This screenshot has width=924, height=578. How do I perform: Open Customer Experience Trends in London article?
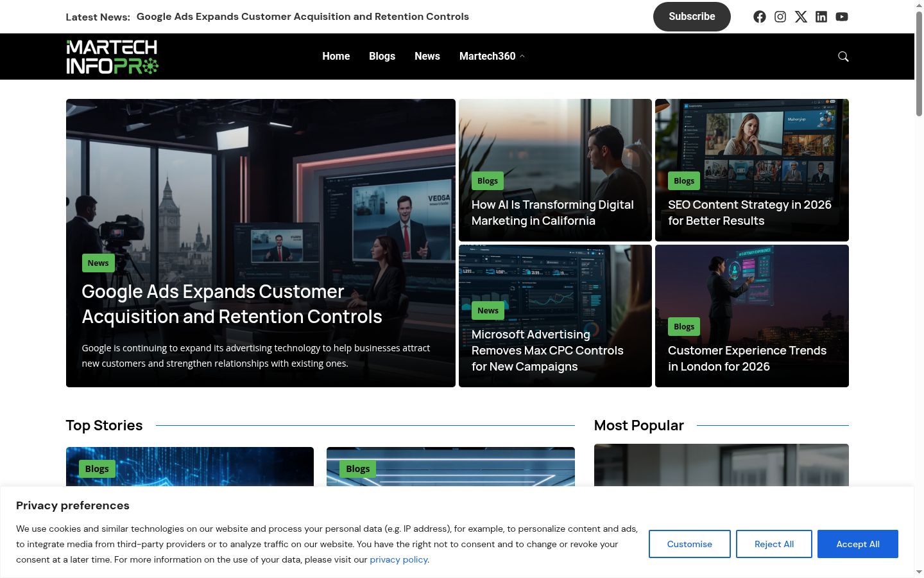[747, 358]
